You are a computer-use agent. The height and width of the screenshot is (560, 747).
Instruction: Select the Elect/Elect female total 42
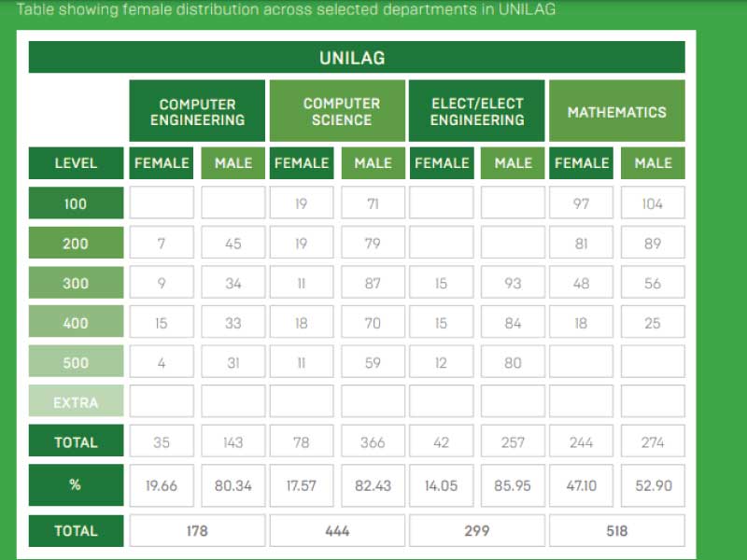[x=441, y=441]
